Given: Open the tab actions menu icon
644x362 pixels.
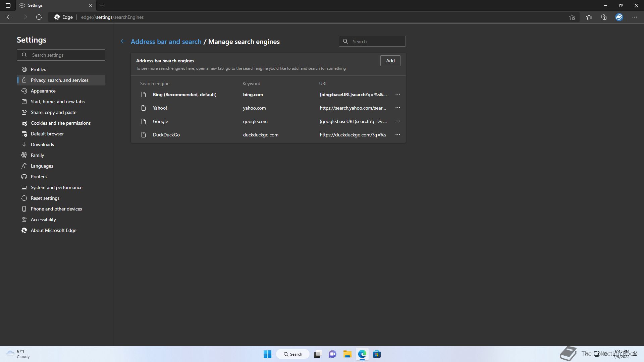Looking at the screenshot, I should point(8,5).
